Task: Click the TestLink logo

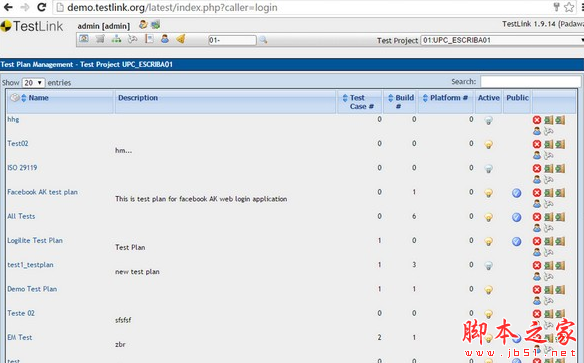Action: pyautogui.click(x=32, y=26)
